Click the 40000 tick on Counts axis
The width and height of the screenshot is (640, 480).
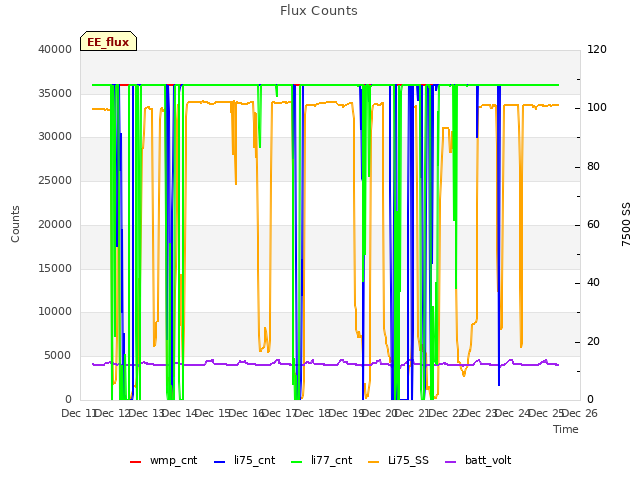coord(55,49)
